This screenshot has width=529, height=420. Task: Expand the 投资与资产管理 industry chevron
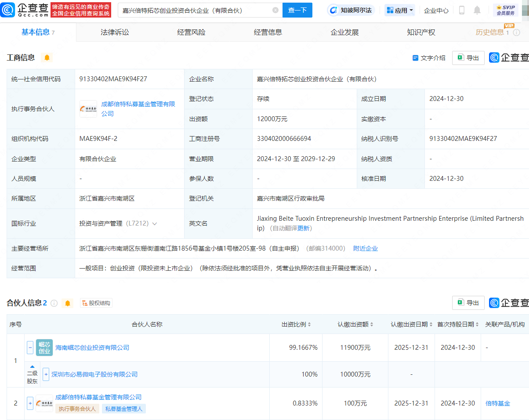[154, 224]
